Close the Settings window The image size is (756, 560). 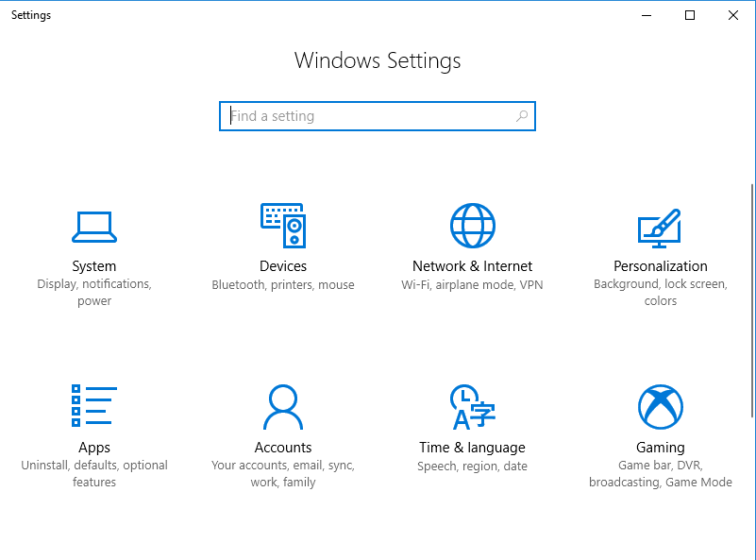[x=733, y=15]
